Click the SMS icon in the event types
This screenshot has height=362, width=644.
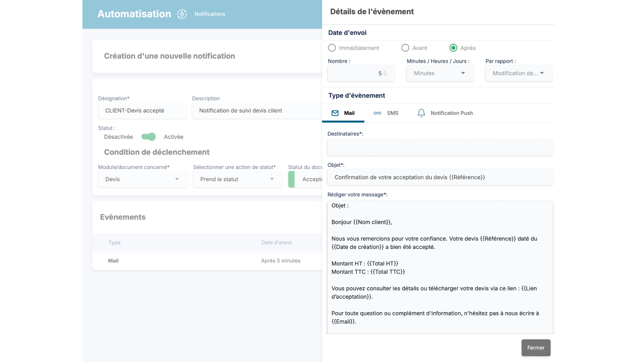click(x=377, y=113)
